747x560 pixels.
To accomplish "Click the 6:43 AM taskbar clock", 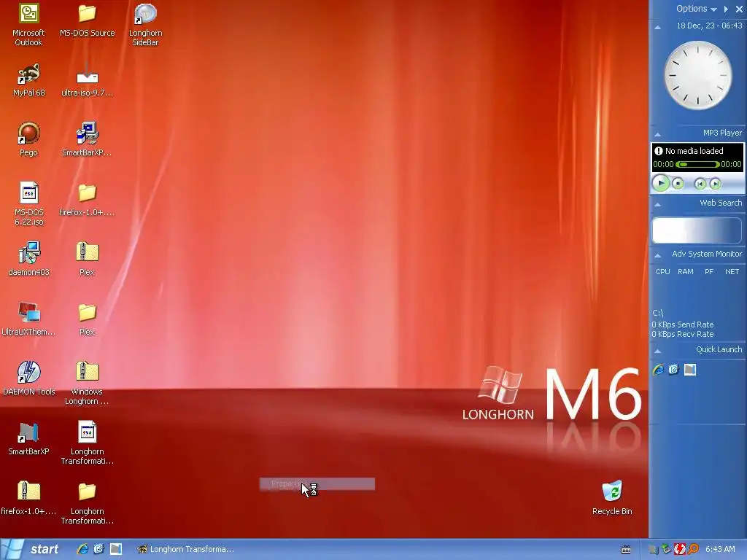I will (720, 549).
